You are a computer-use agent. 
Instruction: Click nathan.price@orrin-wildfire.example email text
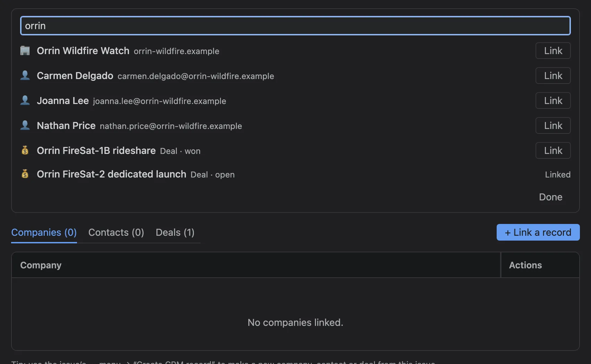tap(171, 126)
